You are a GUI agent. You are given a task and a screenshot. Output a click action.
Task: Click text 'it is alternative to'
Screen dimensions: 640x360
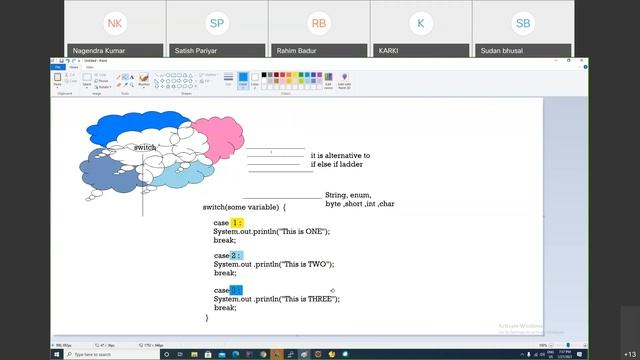340,156
